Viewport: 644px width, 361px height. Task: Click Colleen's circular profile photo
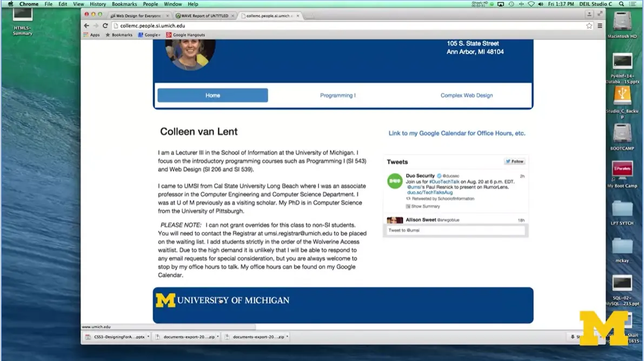click(x=190, y=51)
